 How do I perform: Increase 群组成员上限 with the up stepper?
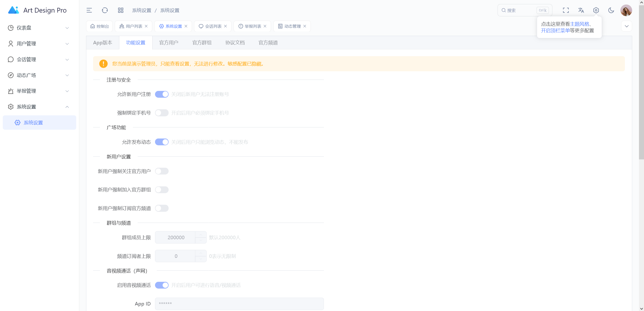coord(201,234)
